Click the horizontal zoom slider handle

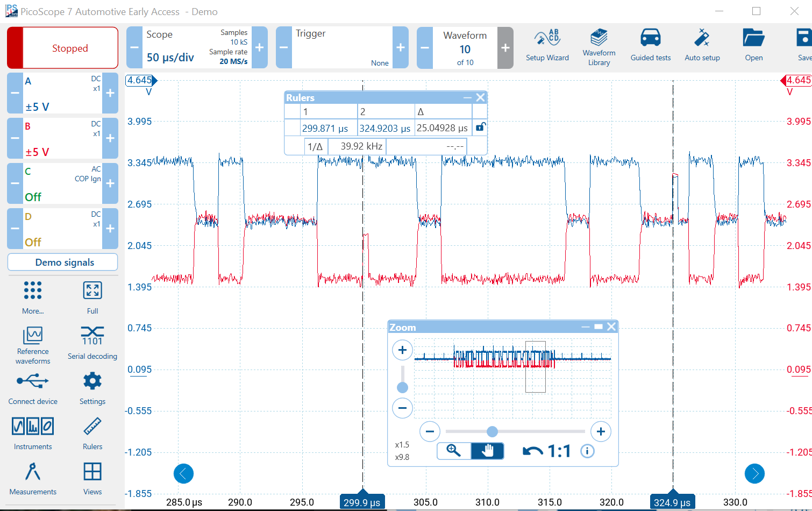492,431
